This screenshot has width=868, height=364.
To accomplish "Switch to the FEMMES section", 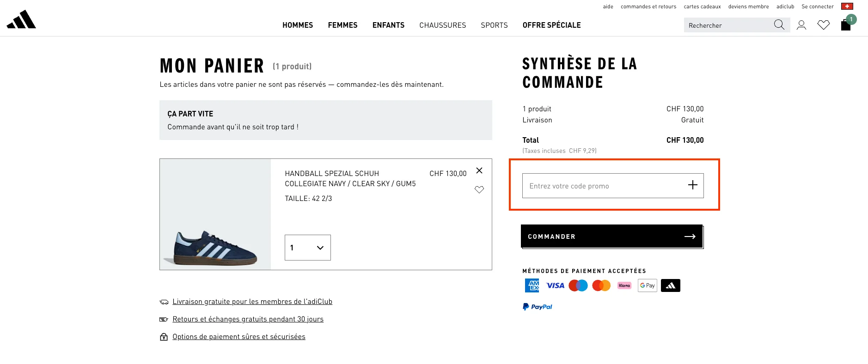I will coord(342,25).
